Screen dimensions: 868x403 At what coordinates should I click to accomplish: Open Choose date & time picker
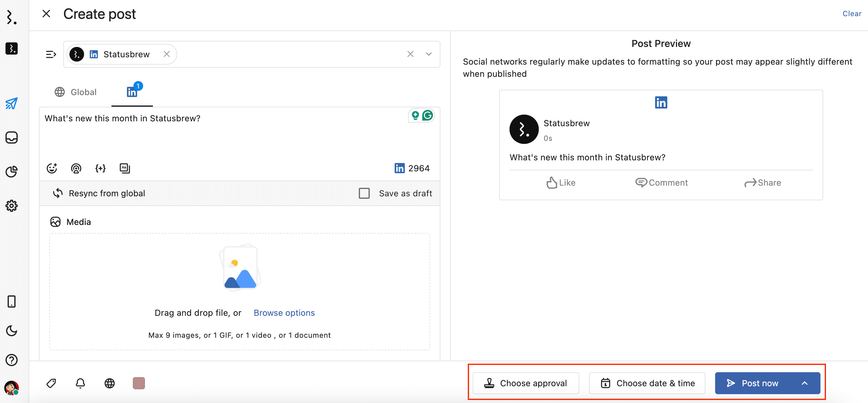(647, 383)
